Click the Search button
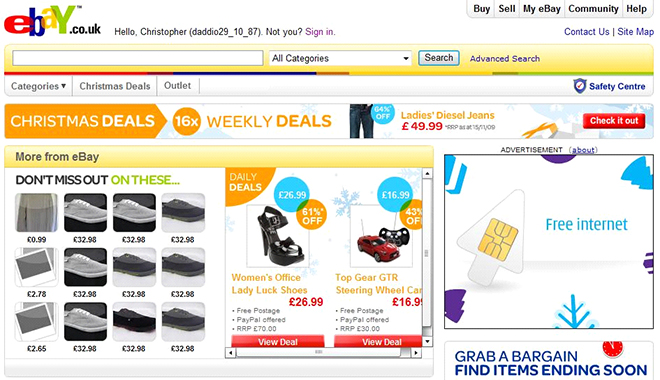 (x=439, y=58)
